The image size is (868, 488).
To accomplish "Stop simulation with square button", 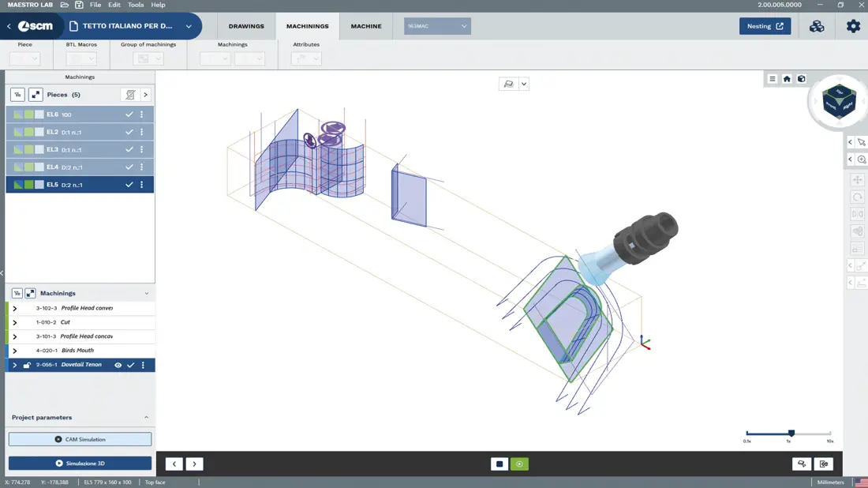I will pyautogui.click(x=499, y=464).
